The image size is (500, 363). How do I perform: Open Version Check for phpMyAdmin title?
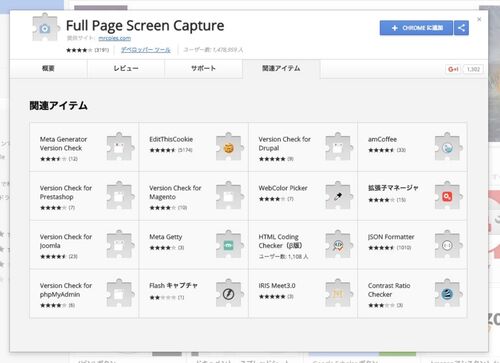66,290
